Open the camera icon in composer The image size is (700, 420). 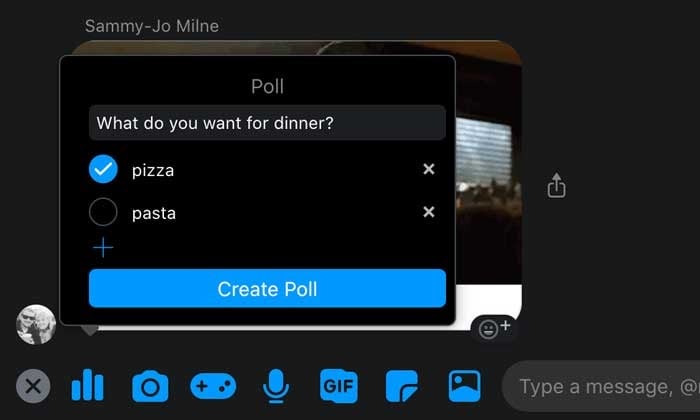coord(150,387)
